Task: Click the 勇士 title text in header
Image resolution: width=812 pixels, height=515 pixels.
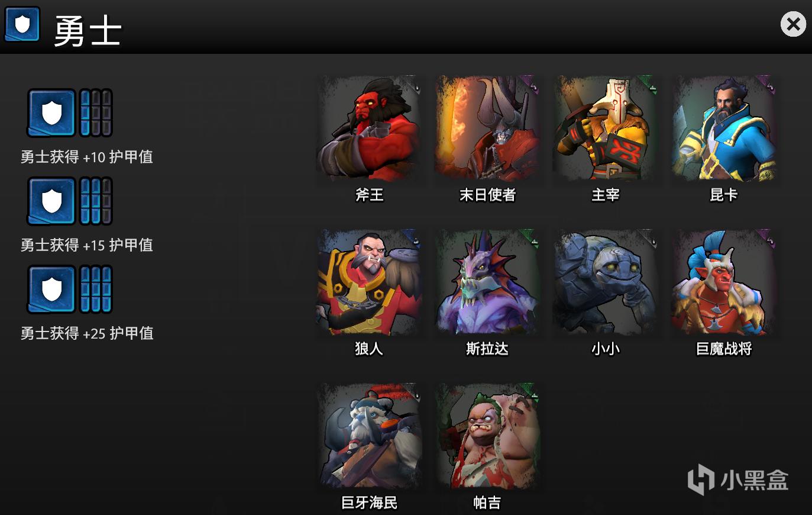Action: click(88, 31)
